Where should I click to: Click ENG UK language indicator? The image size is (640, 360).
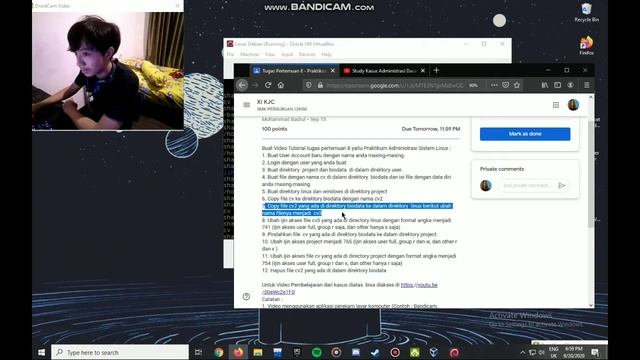click(553, 352)
